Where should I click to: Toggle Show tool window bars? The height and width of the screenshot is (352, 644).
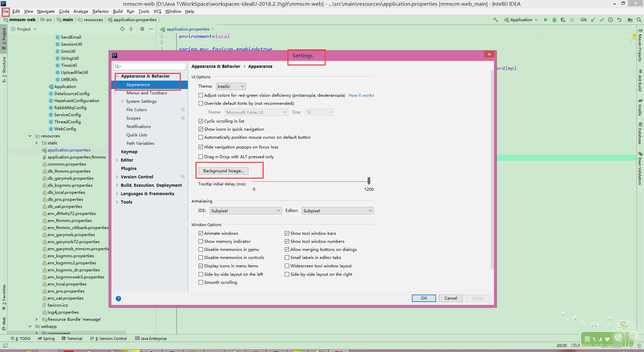(287, 233)
